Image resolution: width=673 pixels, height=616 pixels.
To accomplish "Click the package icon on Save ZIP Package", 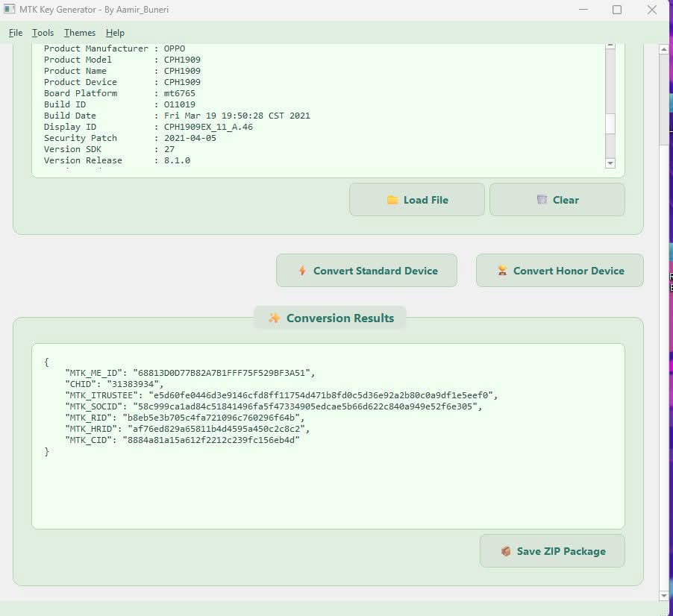I will coord(506,551).
